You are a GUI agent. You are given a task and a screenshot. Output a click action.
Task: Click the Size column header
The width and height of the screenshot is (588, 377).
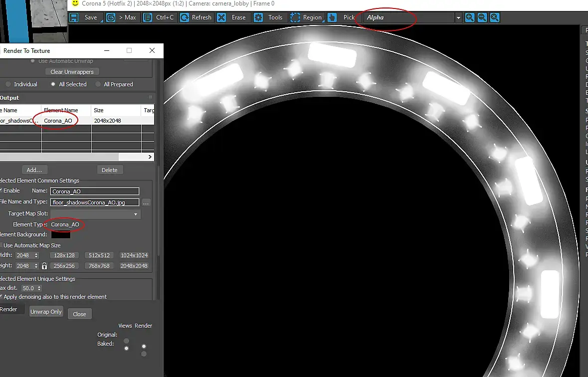116,110
